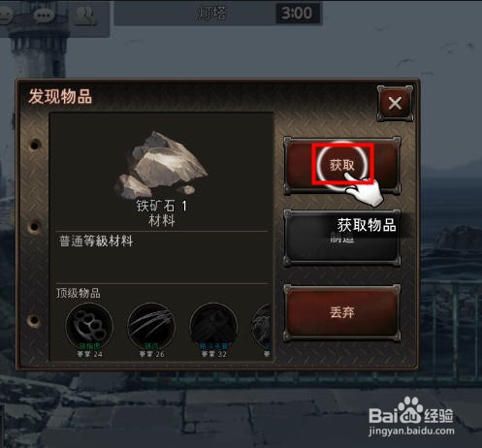Click the 获取物品 tooltip label

click(367, 225)
